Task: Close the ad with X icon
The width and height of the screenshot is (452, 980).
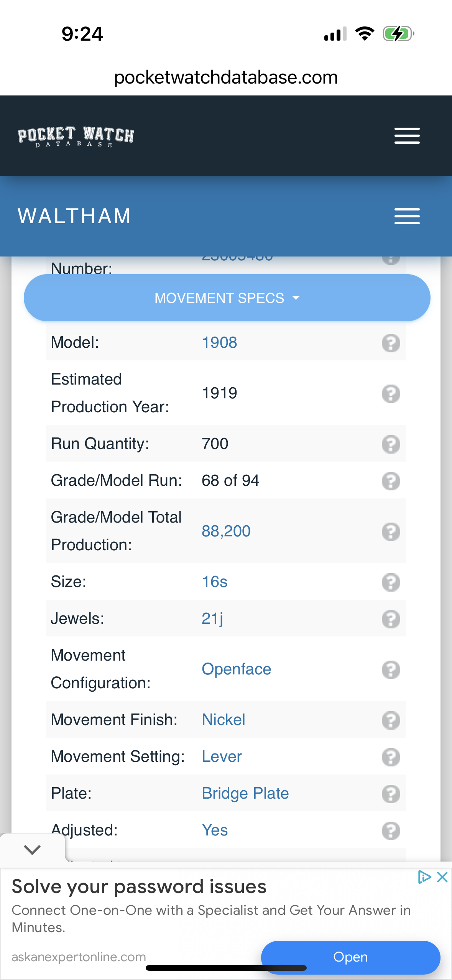Action: [x=442, y=877]
